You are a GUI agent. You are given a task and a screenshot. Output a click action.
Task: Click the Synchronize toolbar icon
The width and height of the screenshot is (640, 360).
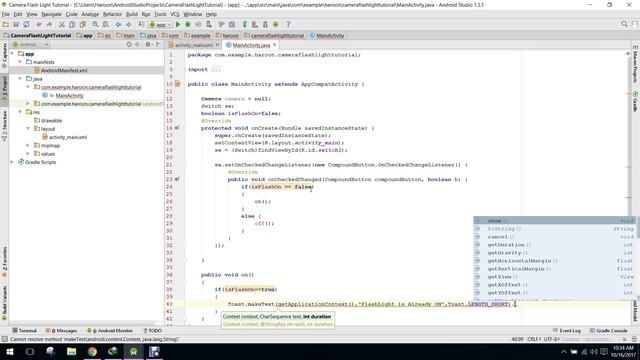[26, 24]
